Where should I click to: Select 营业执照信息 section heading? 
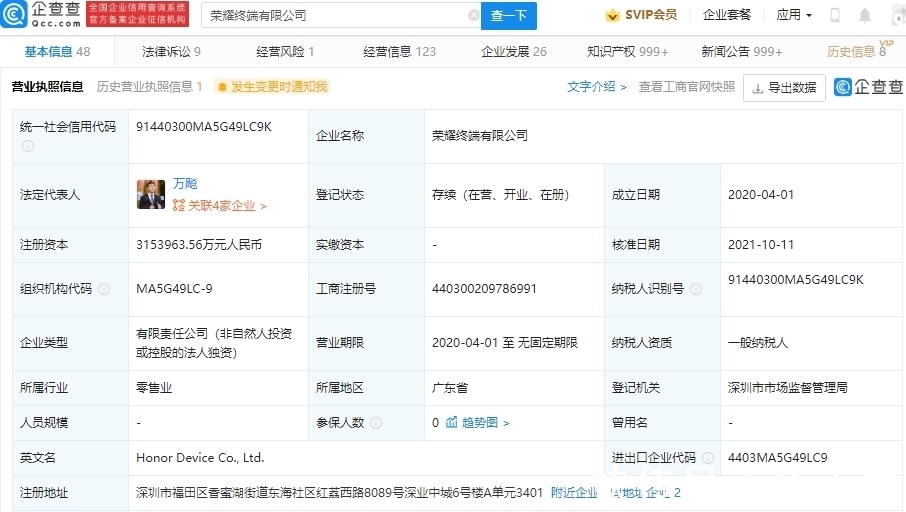point(47,87)
